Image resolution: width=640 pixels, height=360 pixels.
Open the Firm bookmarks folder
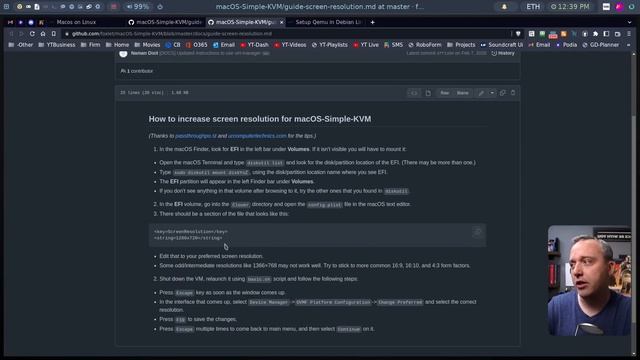point(90,45)
